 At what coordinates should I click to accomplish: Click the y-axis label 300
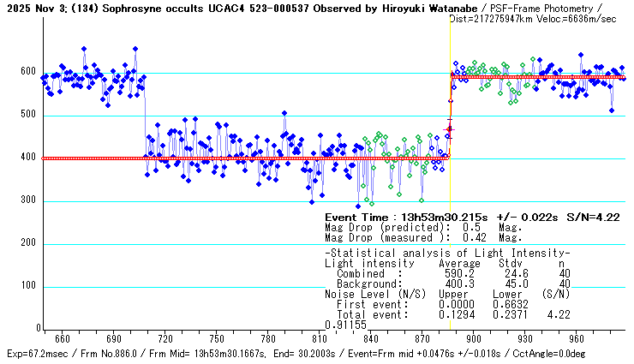tap(27, 200)
